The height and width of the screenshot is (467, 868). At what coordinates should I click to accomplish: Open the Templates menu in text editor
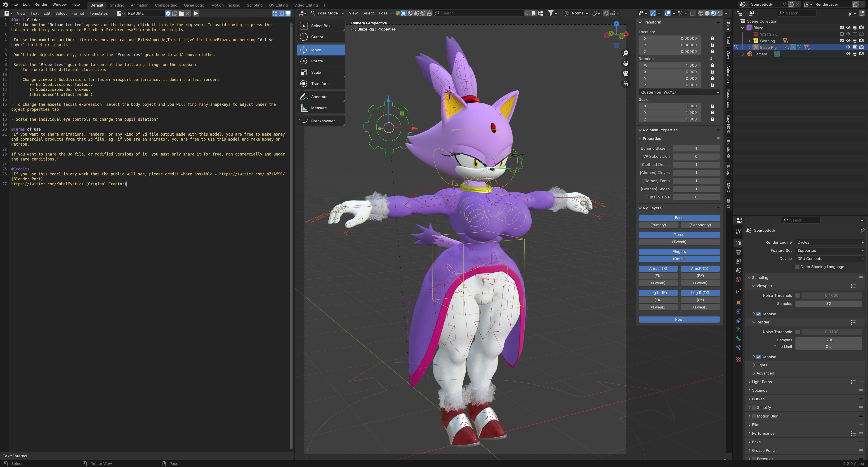click(x=98, y=14)
